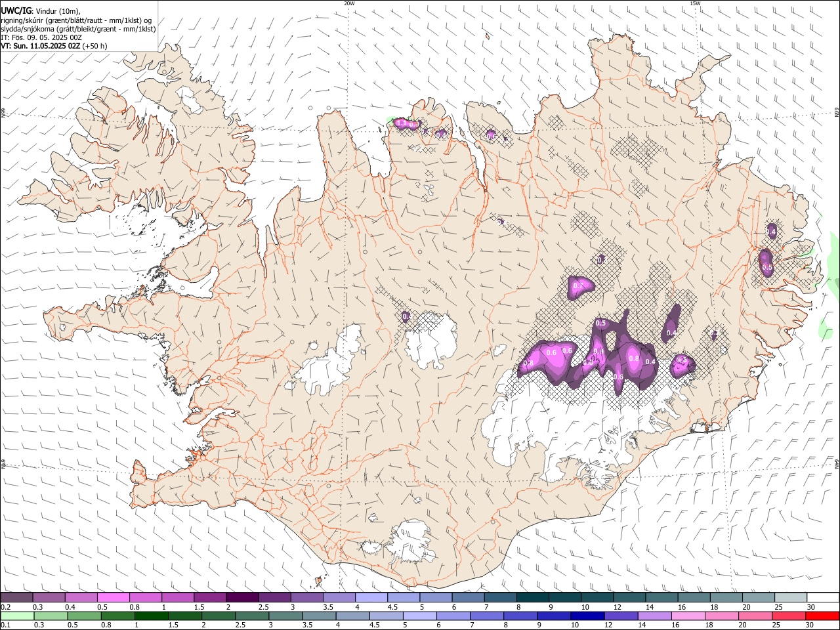Click the 'VT: Sun. 11.05.2025 02Z (+50 h)' line

click(54, 46)
